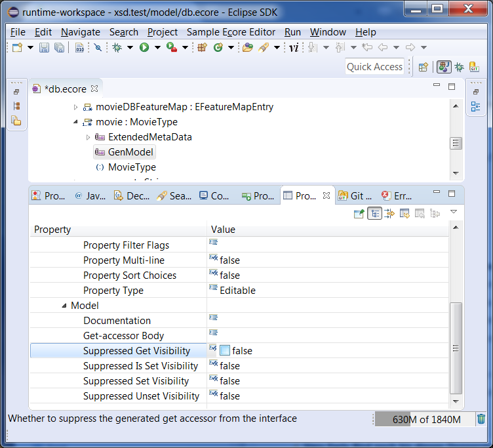Click the Properties view vertical scrollbar
493x448 pixels.
pos(456,348)
